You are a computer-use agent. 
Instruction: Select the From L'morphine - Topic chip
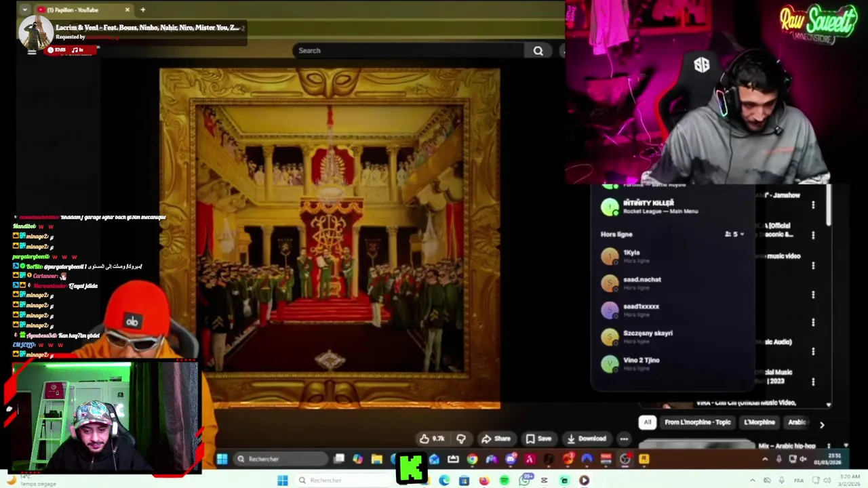pos(697,422)
